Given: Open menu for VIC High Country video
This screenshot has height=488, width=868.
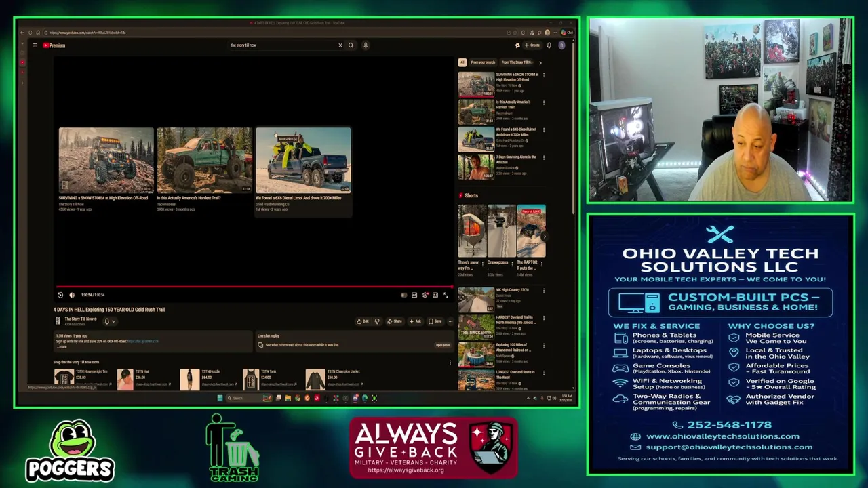Looking at the screenshot, I should (x=543, y=290).
